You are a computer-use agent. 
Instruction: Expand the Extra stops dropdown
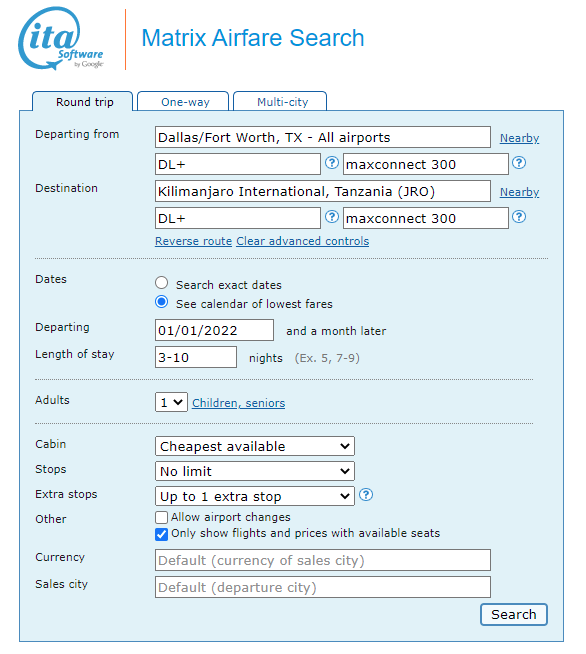pos(255,496)
